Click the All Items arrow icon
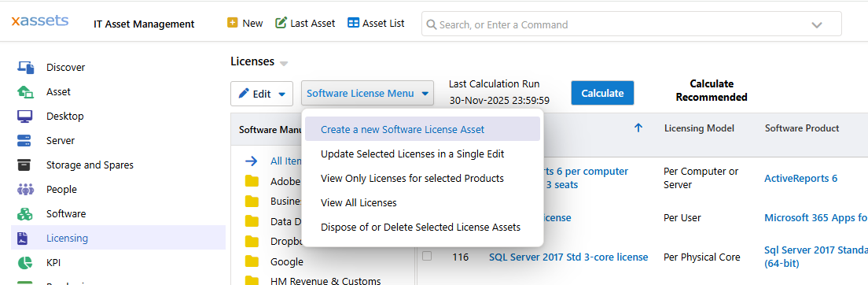Viewport: 868px width, 285px height. (x=252, y=161)
